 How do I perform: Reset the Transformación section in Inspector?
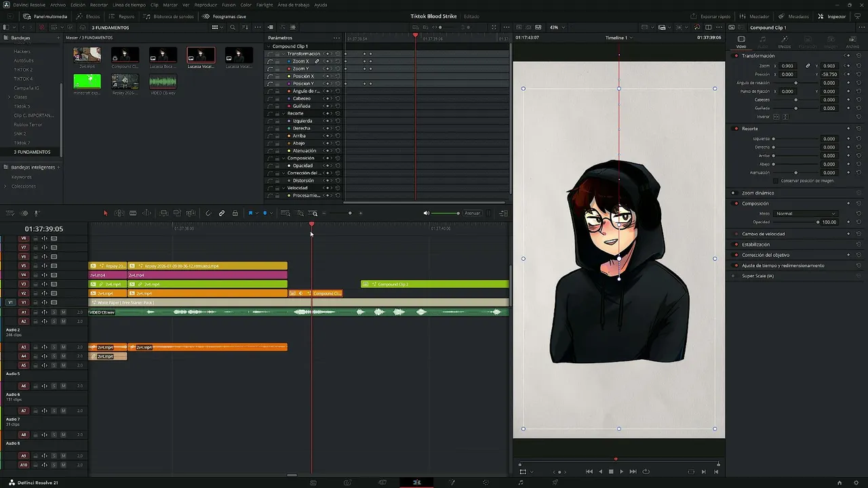coord(859,56)
